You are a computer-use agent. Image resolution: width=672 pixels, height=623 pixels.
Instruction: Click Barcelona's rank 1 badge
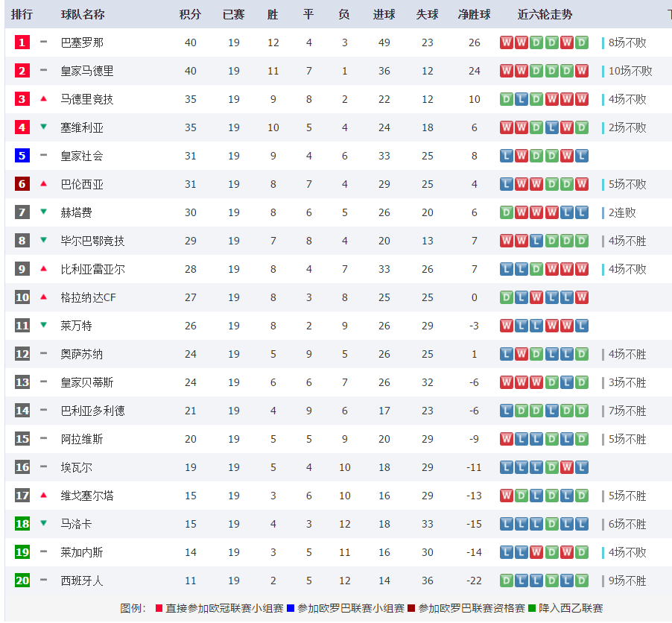[22, 42]
